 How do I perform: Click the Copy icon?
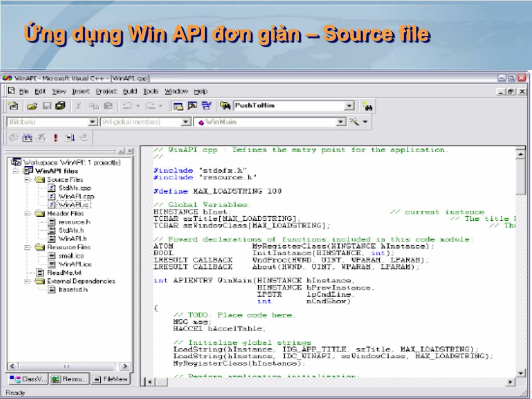coord(94,106)
